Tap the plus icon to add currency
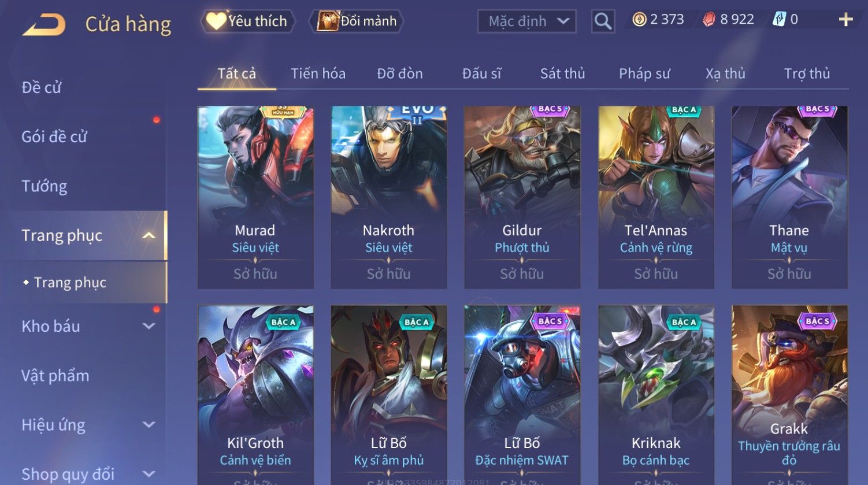Viewport: 868px width, 485px height. [x=845, y=20]
